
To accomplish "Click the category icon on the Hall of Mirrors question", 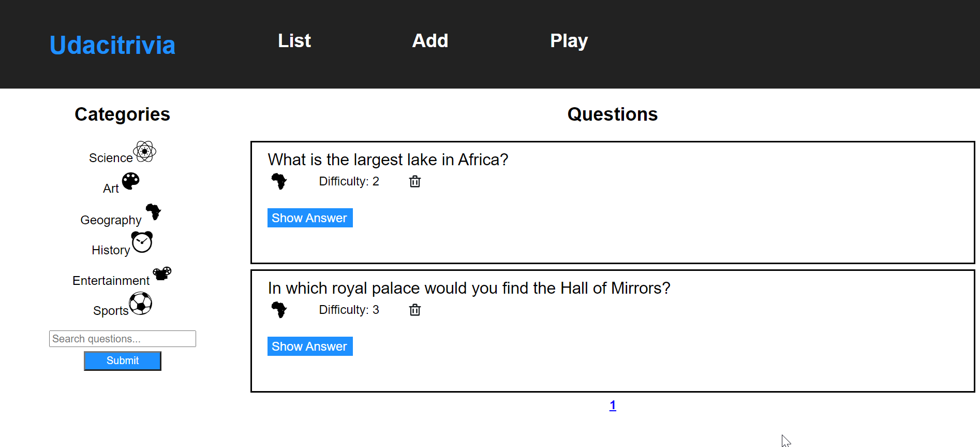I will pos(279,310).
